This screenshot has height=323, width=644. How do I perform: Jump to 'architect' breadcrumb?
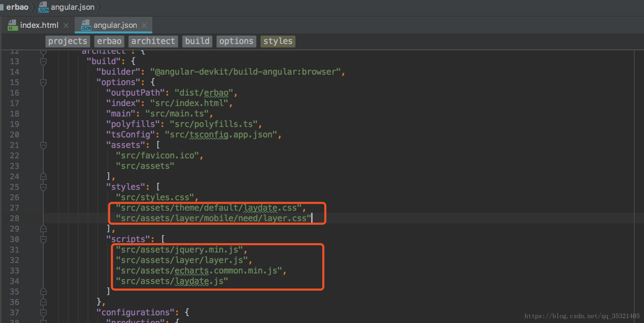[153, 41]
